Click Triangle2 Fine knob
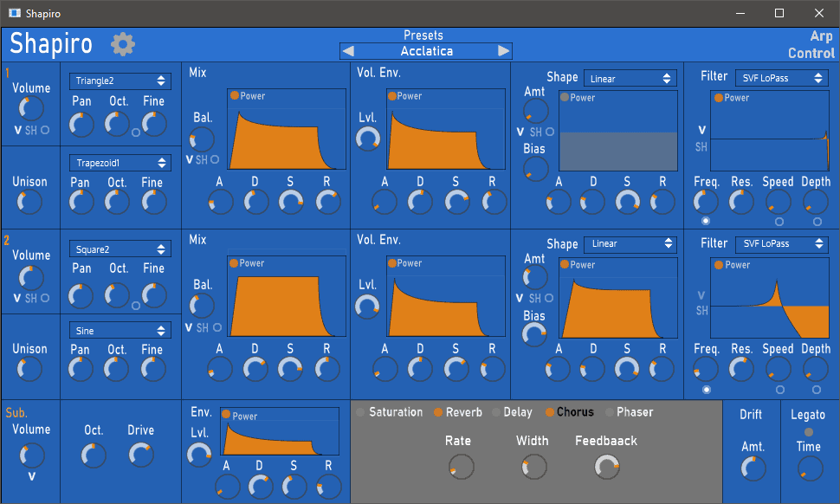Screen dimensions: 840x504 click(x=154, y=124)
